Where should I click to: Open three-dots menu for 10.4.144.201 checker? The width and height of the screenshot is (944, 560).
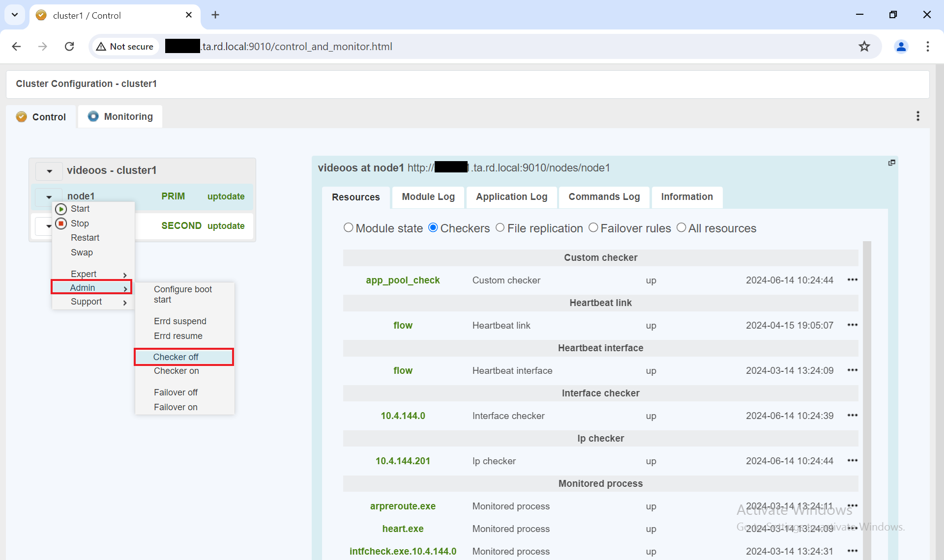(x=852, y=461)
